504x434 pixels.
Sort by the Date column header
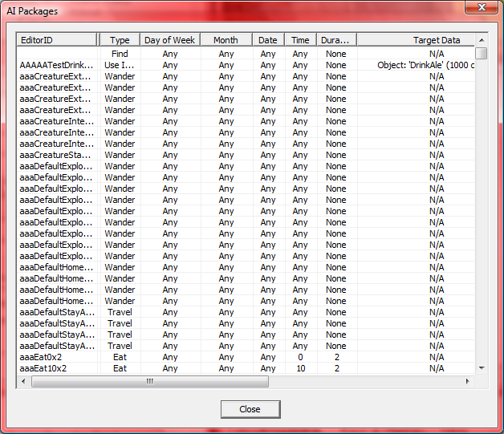pos(268,40)
